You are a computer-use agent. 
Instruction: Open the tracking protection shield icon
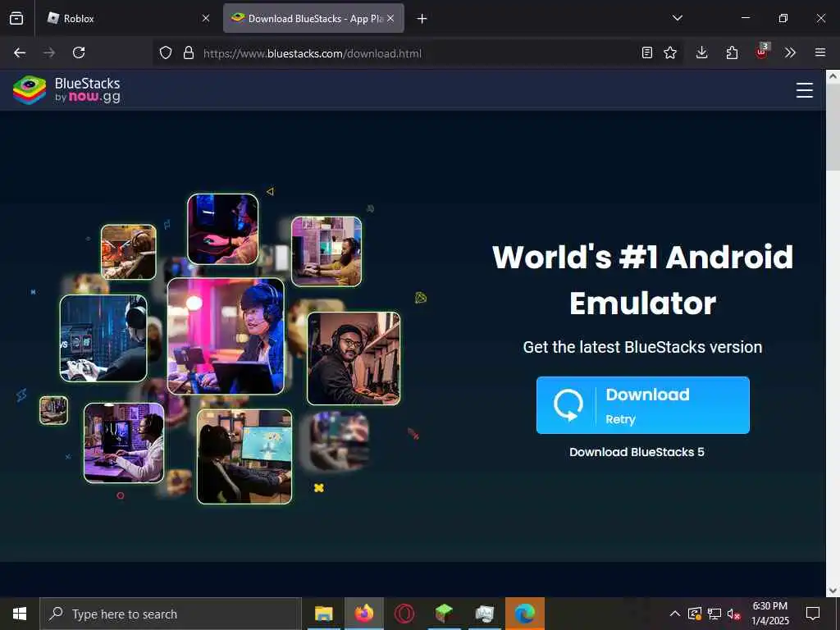166,52
